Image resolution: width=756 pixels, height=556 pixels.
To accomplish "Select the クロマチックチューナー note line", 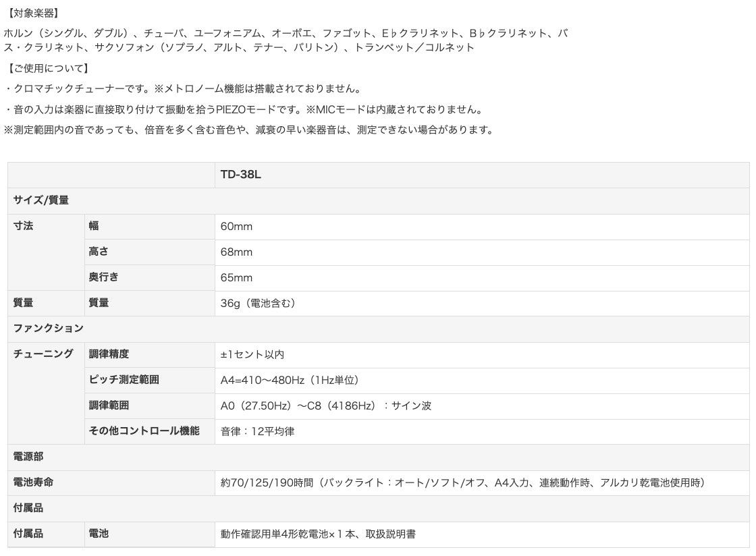I will (x=183, y=88).
